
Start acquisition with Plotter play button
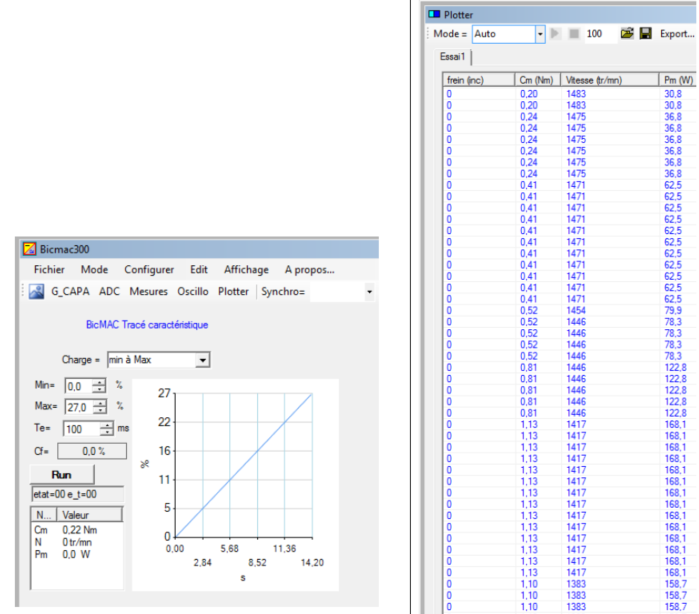(555, 33)
